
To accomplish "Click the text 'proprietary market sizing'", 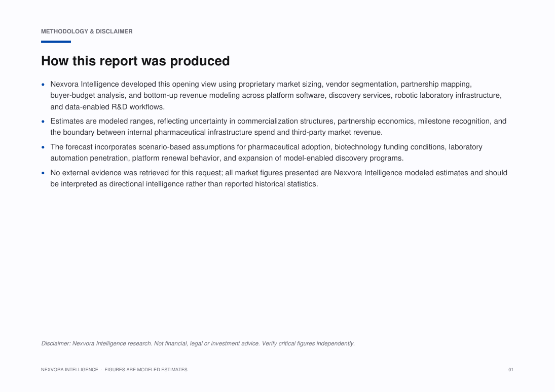I will (280, 84).
